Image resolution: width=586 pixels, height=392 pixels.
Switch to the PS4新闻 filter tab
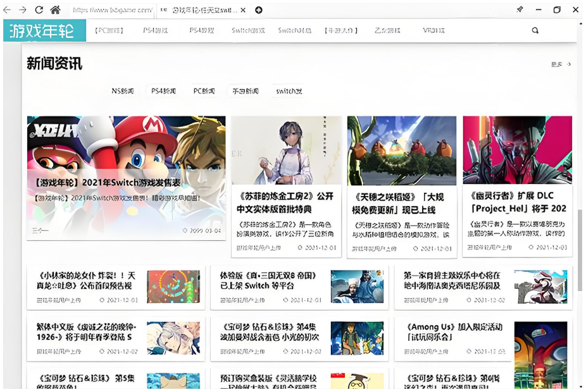tap(163, 90)
